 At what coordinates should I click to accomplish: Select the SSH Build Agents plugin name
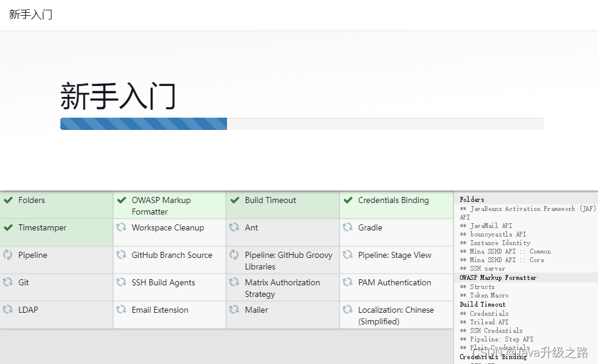click(164, 282)
